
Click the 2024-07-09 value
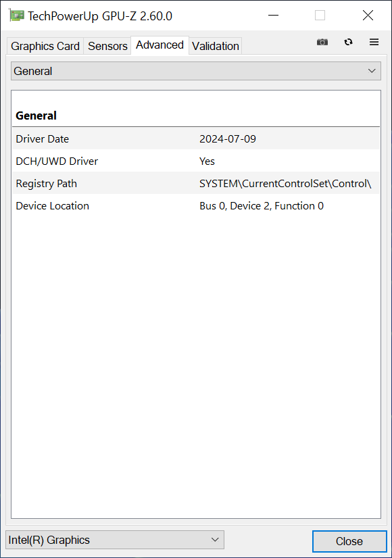click(228, 138)
